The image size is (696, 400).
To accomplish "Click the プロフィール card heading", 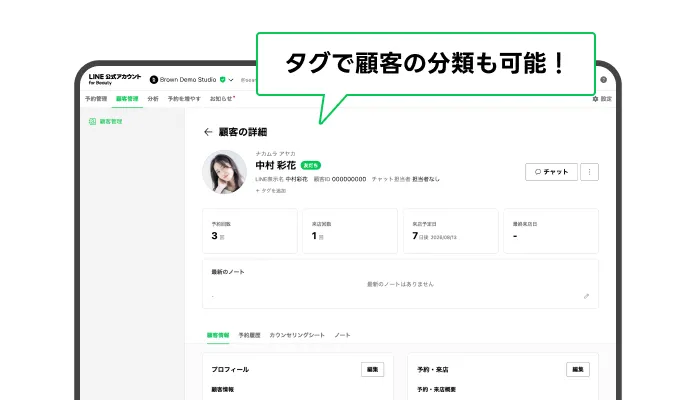I will [x=230, y=369].
